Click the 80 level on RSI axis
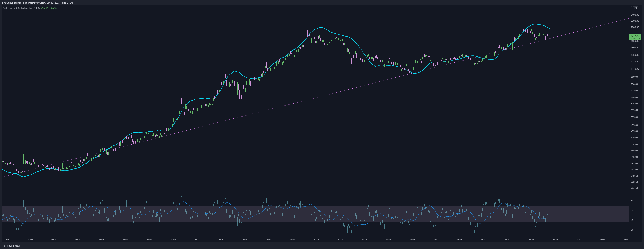 click(x=632, y=201)
